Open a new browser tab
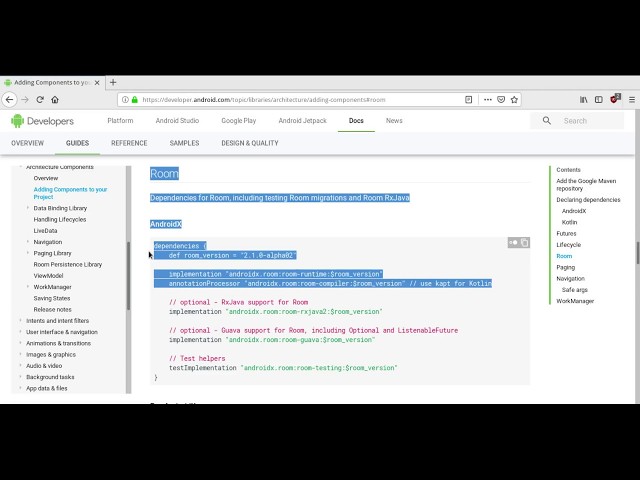The width and height of the screenshot is (640, 480). 113,82
